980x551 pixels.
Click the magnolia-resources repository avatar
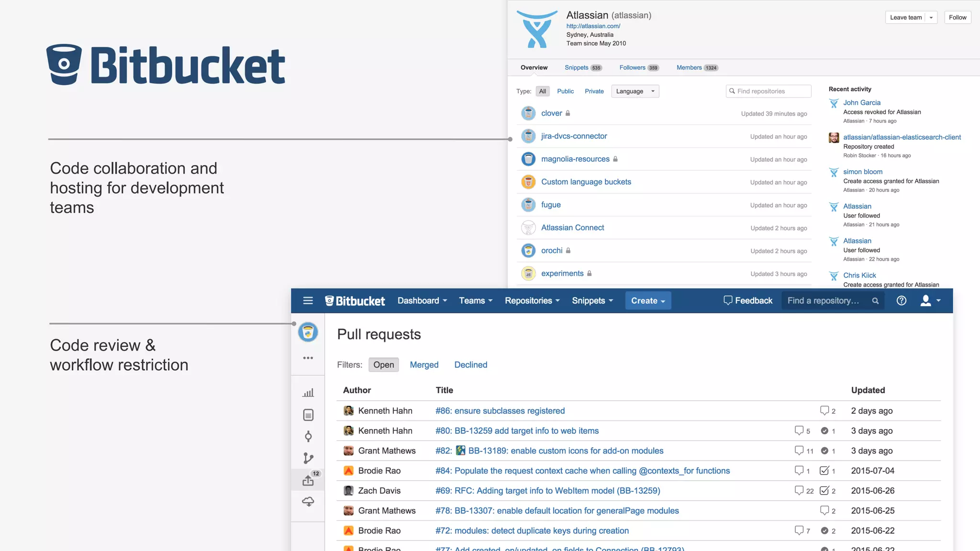coord(528,159)
